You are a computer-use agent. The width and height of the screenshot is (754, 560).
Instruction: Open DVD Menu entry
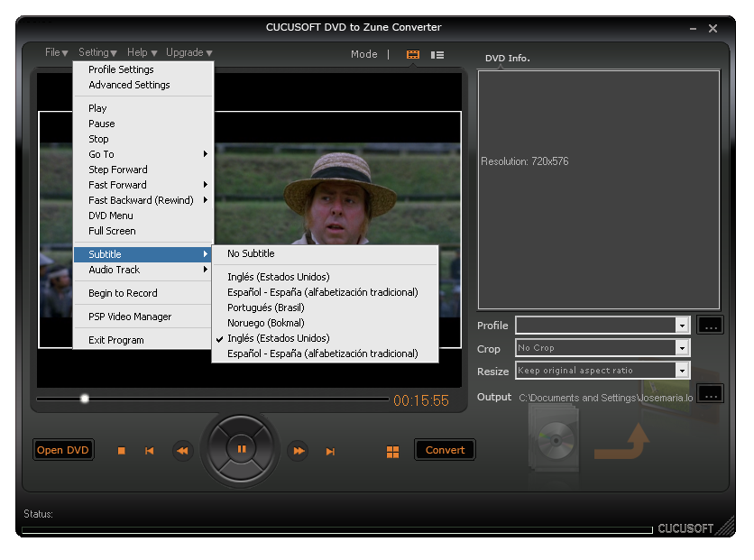pyautogui.click(x=143, y=216)
